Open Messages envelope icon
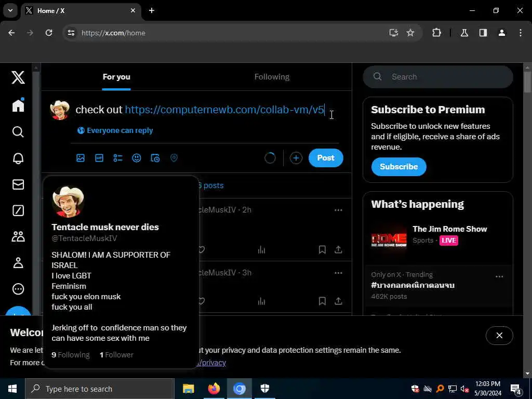 tap(18, 184)
